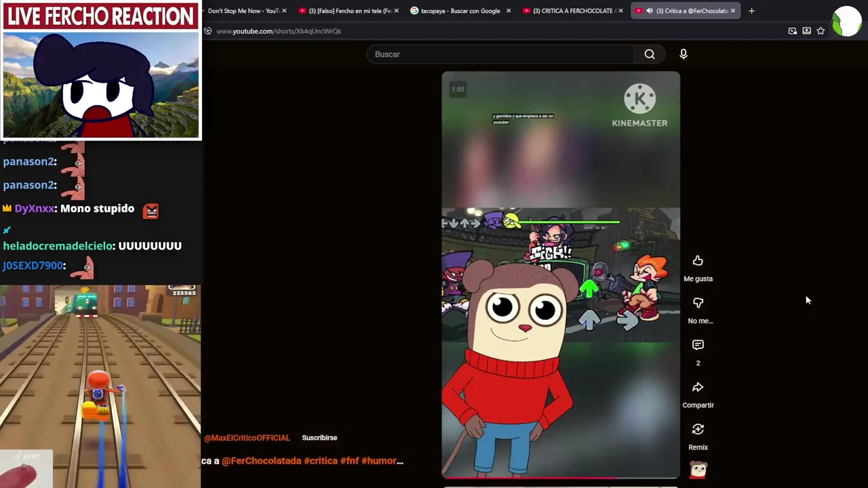Start voice search with microphone icon
868x488 pixels.
click(683, 54)
